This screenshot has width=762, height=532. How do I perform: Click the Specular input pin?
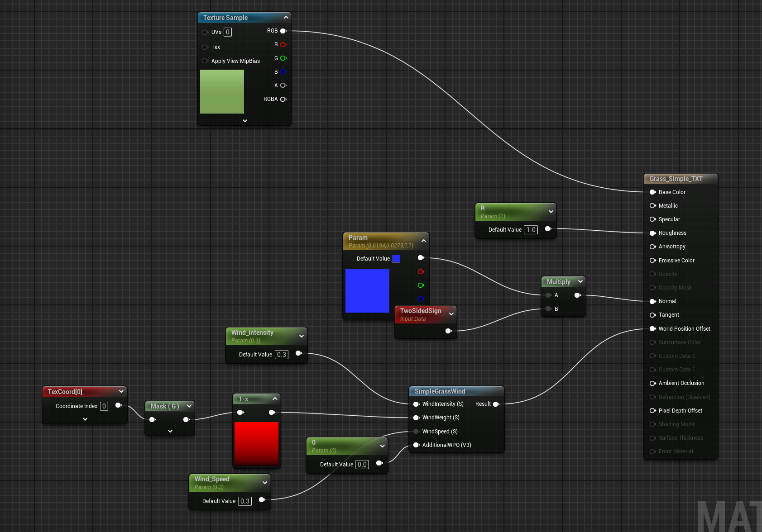[653, 219]
